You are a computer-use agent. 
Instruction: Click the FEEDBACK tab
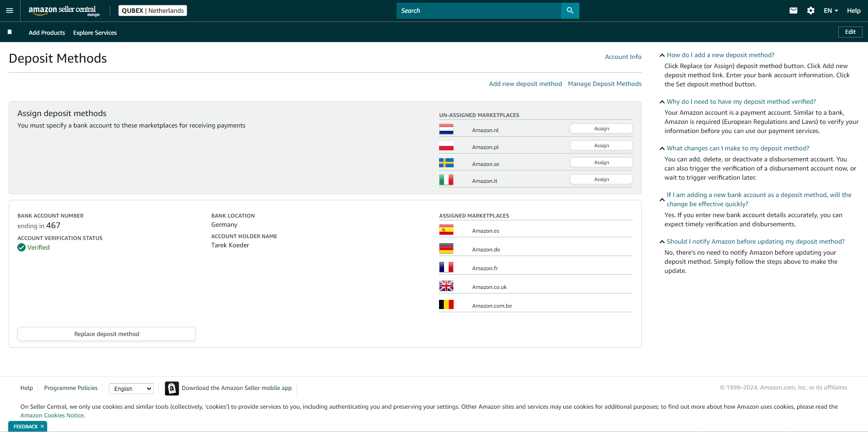(26, 427)
